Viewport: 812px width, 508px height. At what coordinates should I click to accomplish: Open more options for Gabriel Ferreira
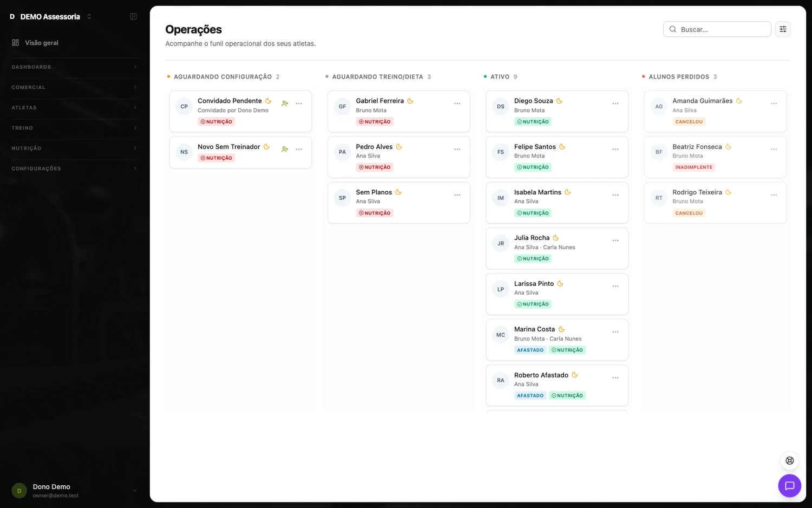point(457,103)
